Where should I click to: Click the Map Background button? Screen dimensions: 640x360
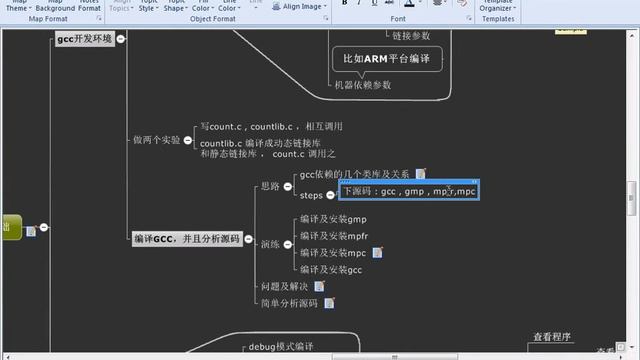point(55,6)
